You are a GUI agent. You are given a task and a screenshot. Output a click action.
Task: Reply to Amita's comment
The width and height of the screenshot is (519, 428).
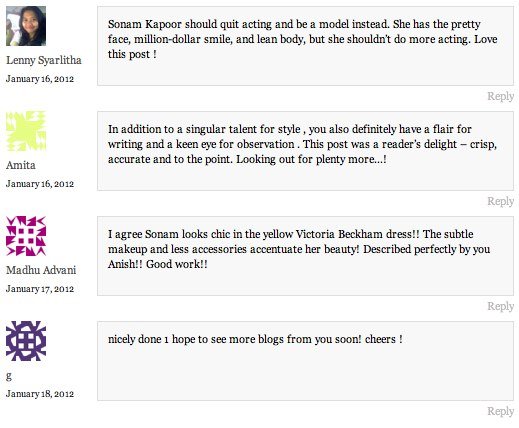500,201
